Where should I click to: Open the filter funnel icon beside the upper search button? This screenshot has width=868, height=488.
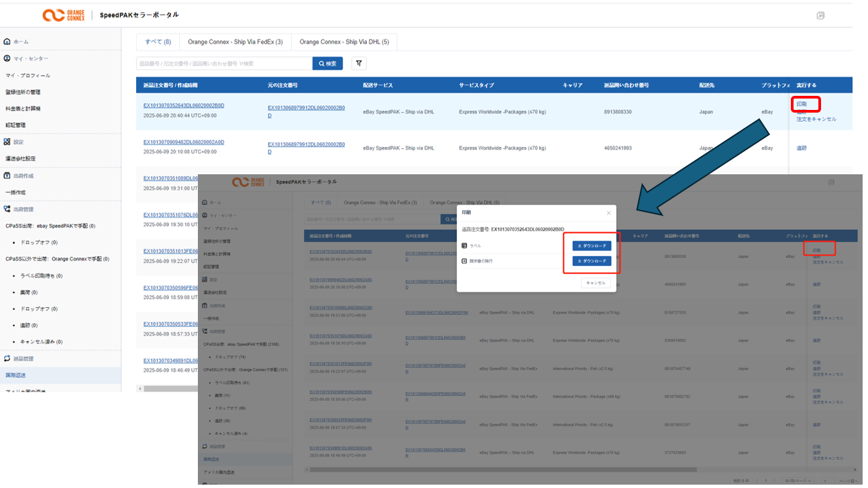[x=359, y=63]
